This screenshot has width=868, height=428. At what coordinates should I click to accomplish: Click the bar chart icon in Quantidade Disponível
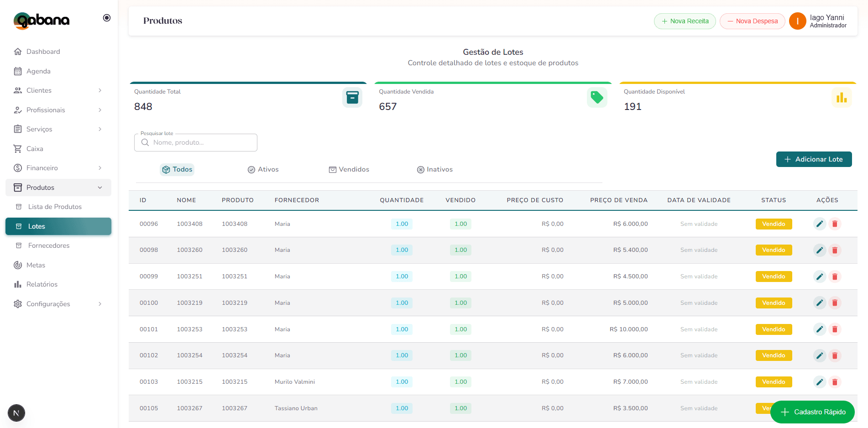coord(842,97)
